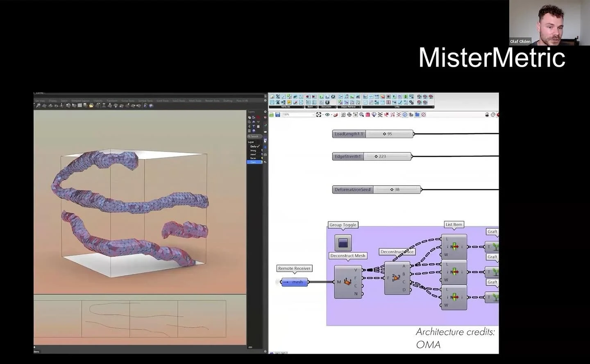The image size is (590, 364).
Task: Click the blue up arrow in Layers panel
Action: pyautogui.click(x=254, y=122)
